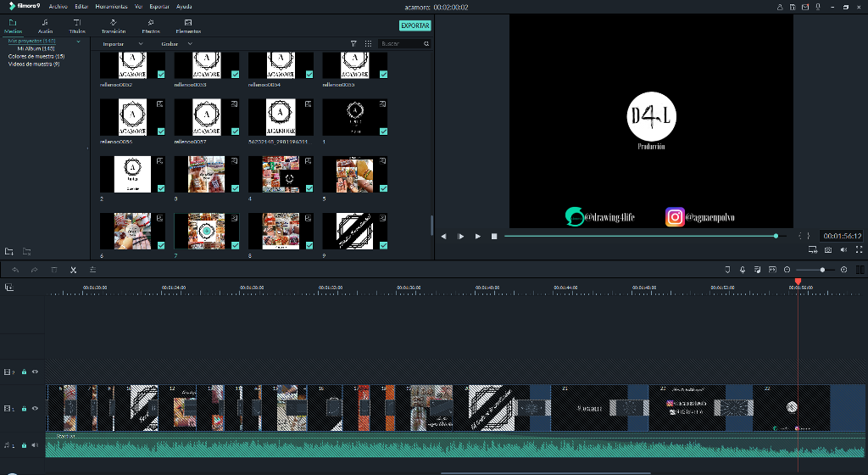The width and height of the screenshot is (868, 475).
Task: Click the play next frame step button
Action: pyautogui.click(x=460, y=237)
